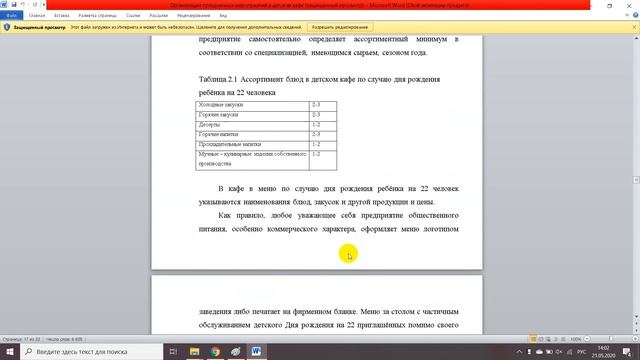This screenshot has height=360, width=640.
Task: Click the 'Прохладительные напитки' table cell
Action: tap(252, 145)
